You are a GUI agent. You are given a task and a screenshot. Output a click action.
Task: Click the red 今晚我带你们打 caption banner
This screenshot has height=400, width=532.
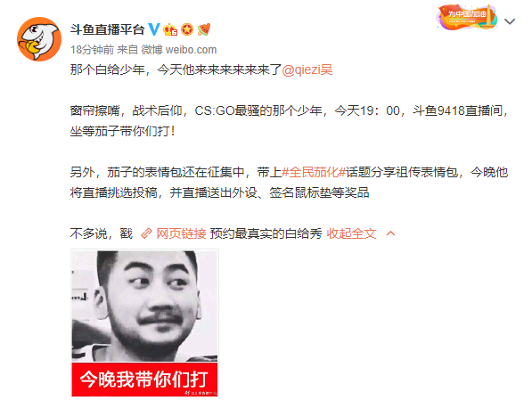[144, 379]
